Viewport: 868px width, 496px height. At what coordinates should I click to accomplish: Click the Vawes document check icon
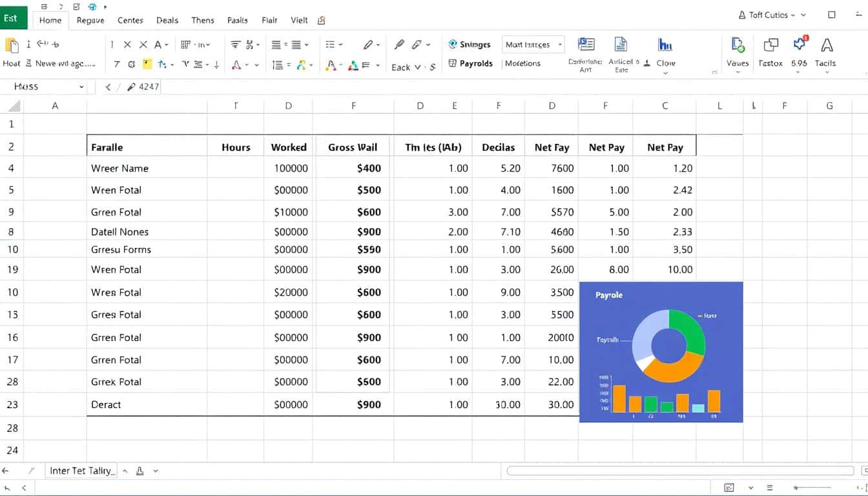click(x=738, y=45)
